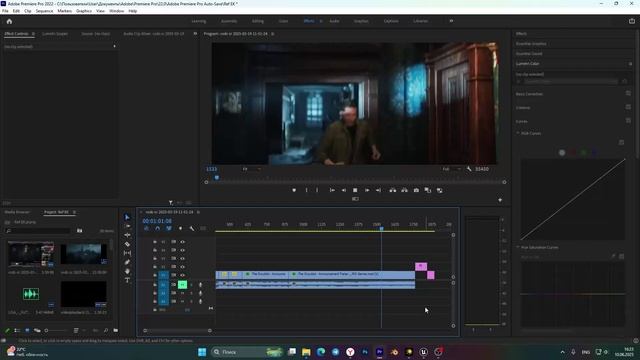Open Microsoft Edge from taskbar

(x=321, y=352)
